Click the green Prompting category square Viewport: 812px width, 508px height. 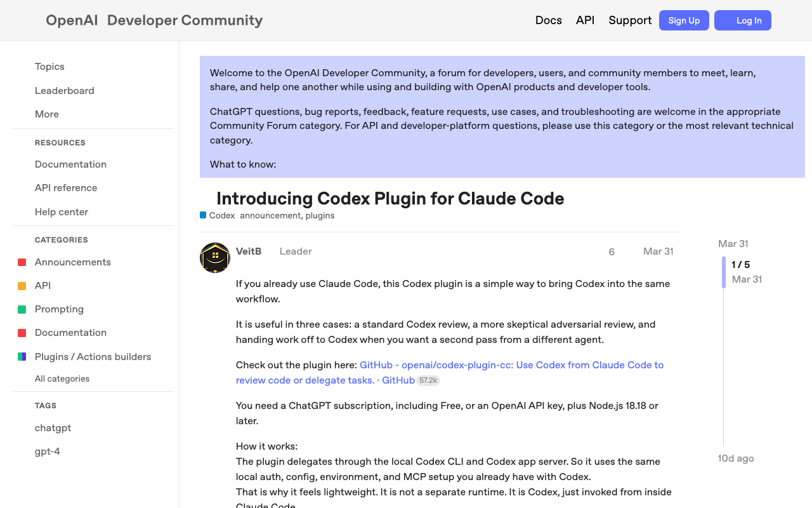pos(22,309)
